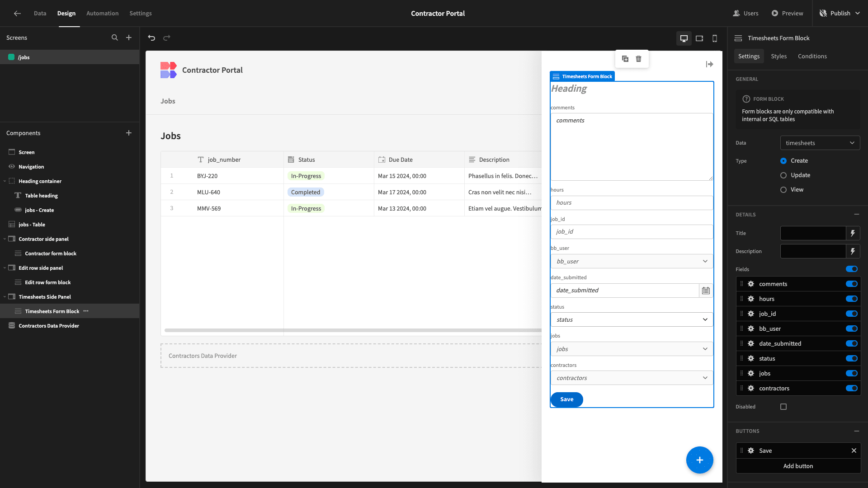Image resolution: width=868 pixels, height=488 pixels.
Task: Toggle the hours field switch
Action: coord(852,299)
